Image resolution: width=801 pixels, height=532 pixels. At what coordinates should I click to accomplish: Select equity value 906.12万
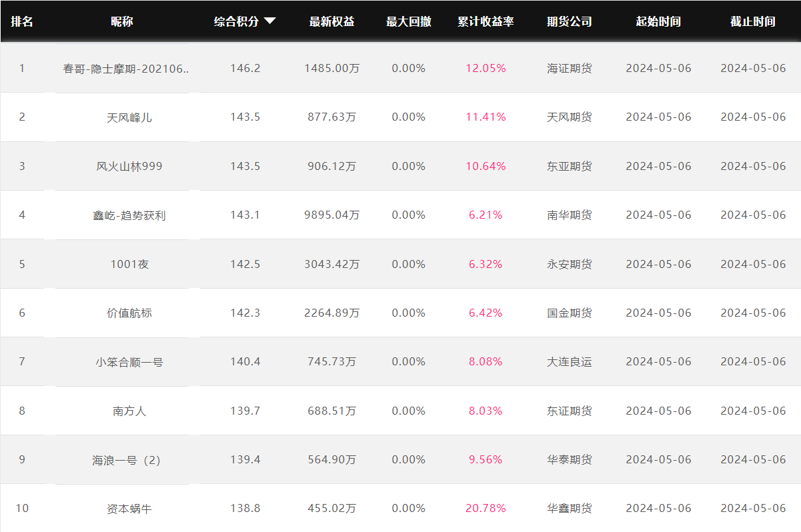pos(332,166)
